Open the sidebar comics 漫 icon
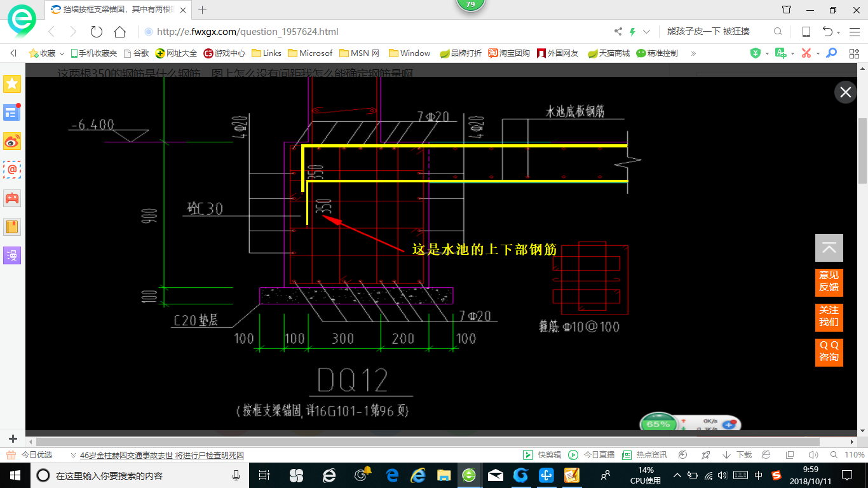Viewport: 868px width, 488px height. [x=12, y=255]
